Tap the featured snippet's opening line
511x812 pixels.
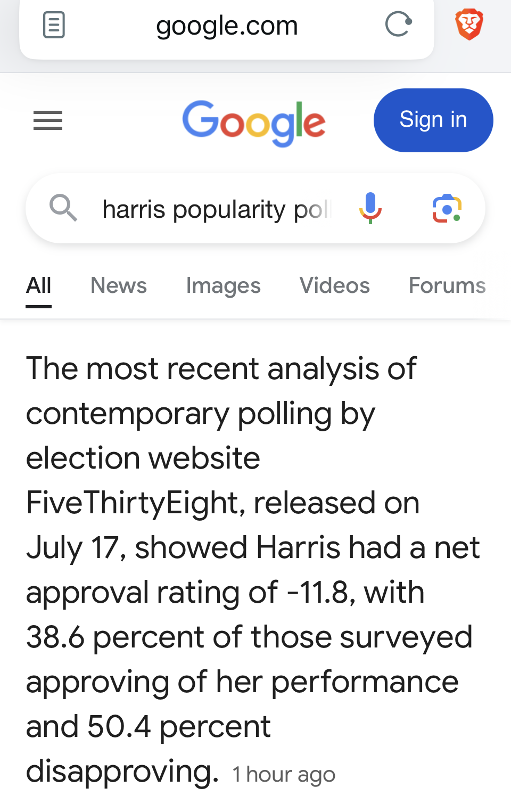[x=221, y=368]
